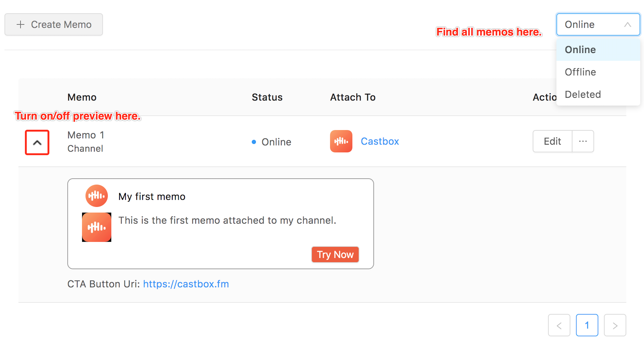Select Deleted in the filter list
This screenshot has width=644, height=338.
pos(582,95)
